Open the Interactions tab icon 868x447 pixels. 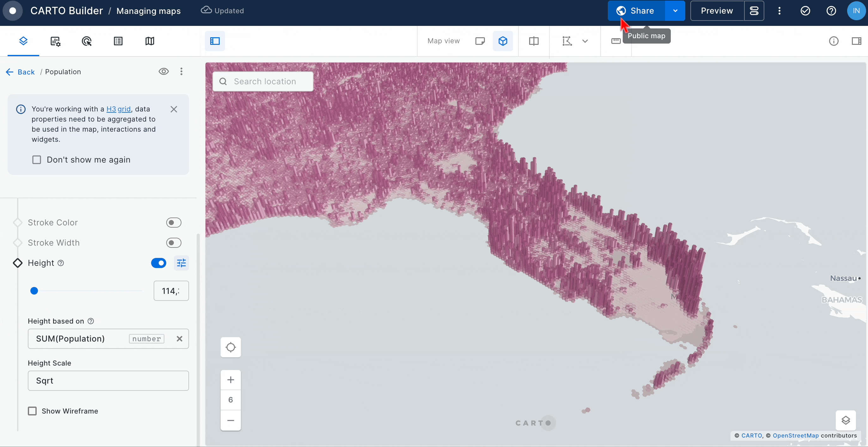point(87,41)
